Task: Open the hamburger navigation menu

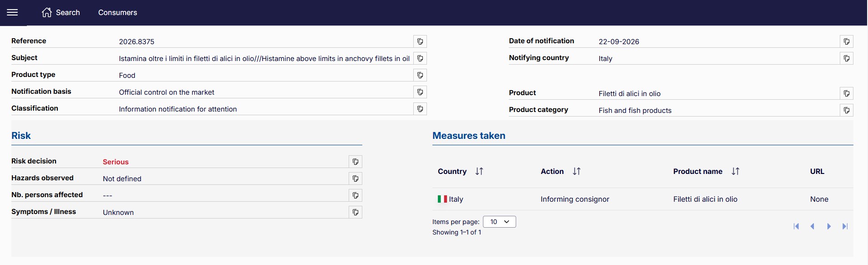Action: coord(13,12)
